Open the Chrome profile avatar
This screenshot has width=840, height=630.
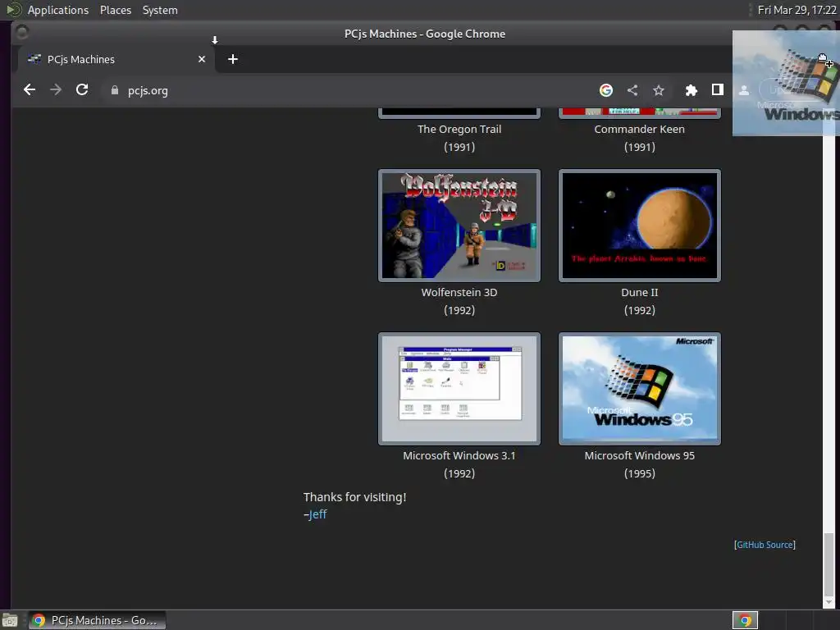click(743, 90)
